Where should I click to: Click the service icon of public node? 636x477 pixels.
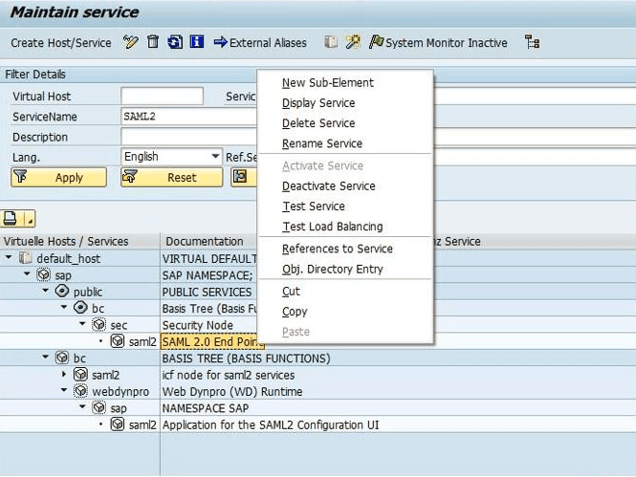pyautogui.click(x=62, y=291)
